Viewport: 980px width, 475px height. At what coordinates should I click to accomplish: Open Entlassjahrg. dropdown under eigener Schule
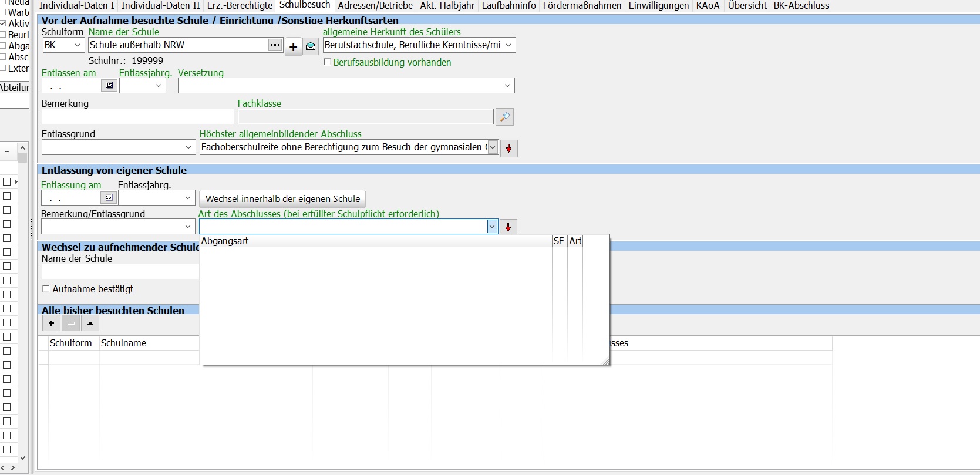pos(188,198)
